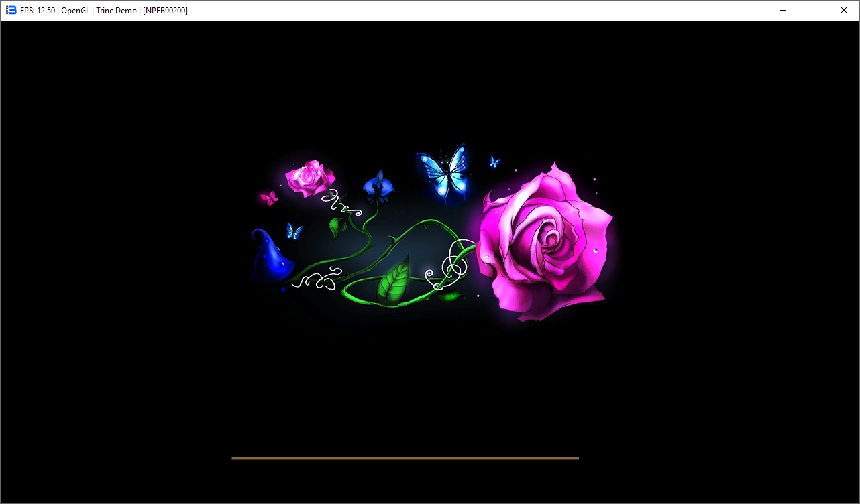Click the small blue butterfly above the blue hat
Screen dimensions: 860x504
294,231
